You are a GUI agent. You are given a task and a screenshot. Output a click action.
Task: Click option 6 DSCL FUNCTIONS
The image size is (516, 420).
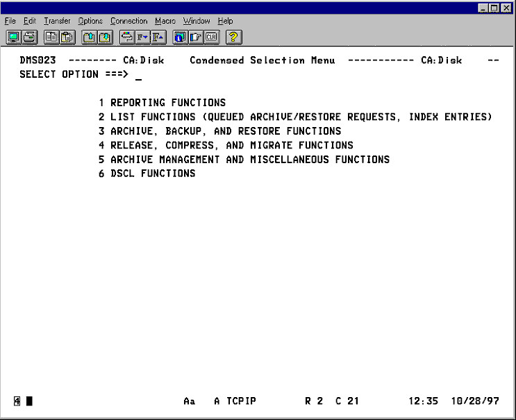(x=147, y=174)
